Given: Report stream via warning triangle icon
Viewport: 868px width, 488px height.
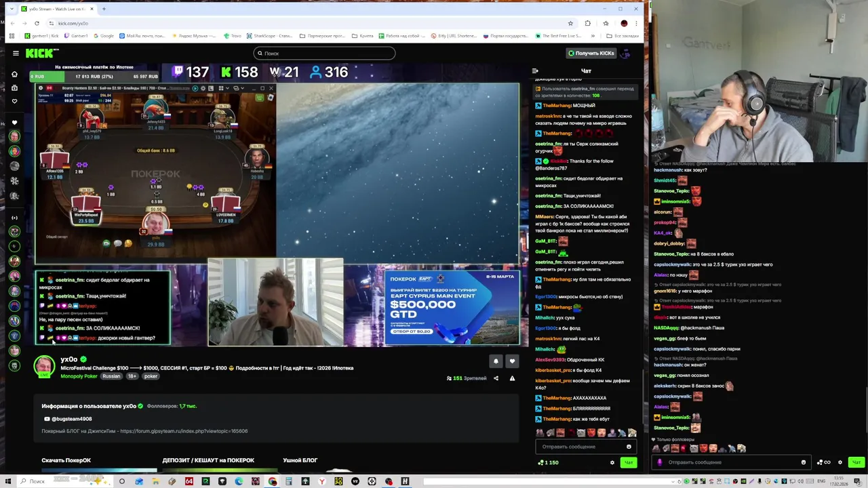Looking at the screenshot, I should click(512, 378).
